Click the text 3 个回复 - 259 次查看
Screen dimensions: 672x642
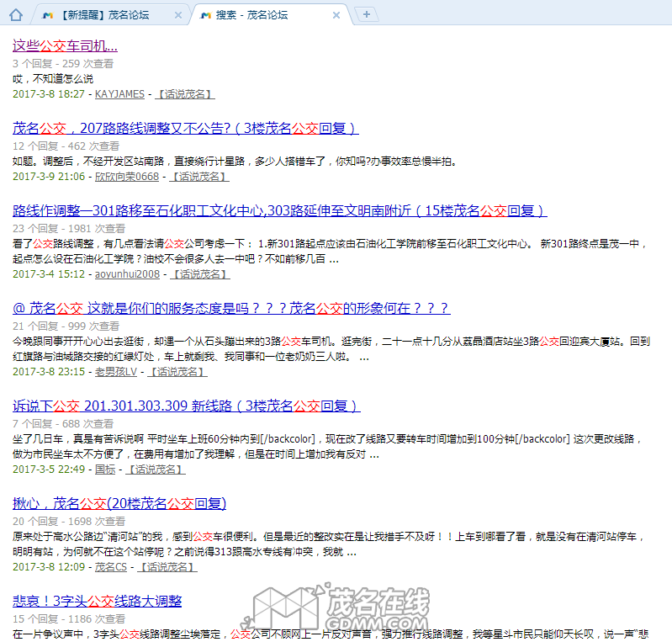point(63,63)
